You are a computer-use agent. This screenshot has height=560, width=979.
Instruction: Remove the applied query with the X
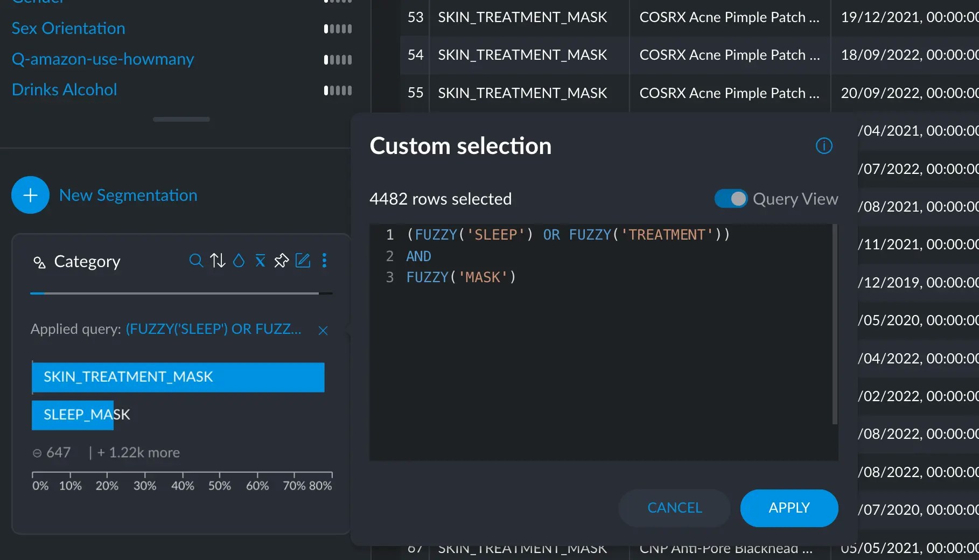coord(323,331)
